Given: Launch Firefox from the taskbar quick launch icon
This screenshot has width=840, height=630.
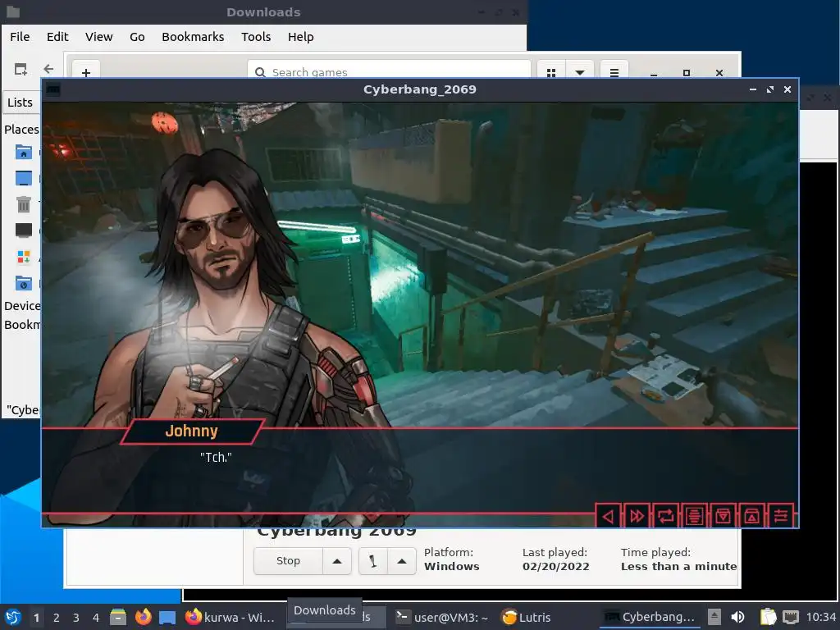Looking at the screenshot, I should coord(143,617).
